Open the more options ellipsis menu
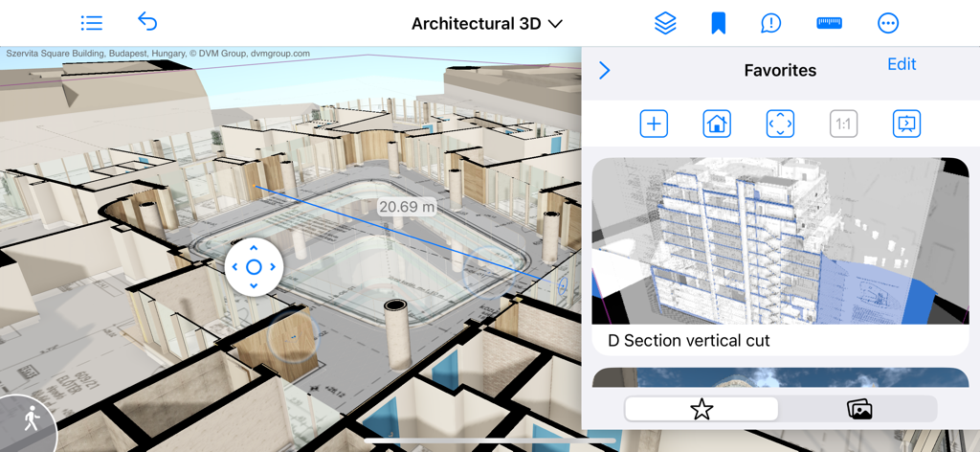Screen dimensions: 980x452 point(887,24)
